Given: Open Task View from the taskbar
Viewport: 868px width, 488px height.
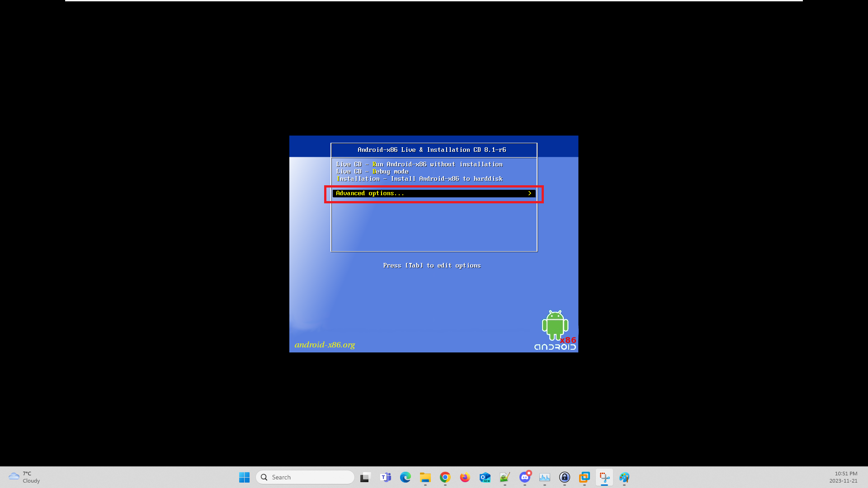Looking at the screenshot, I should (x=366, y=477).
